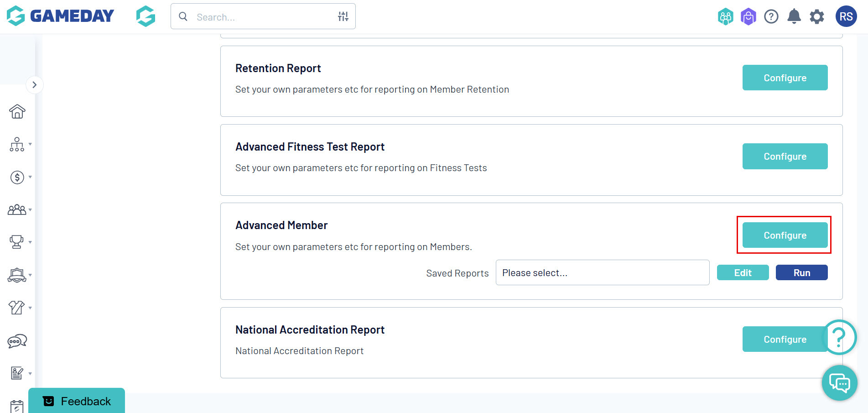This screenshot has width=868, height=413.
Task: Open the RS user profile avatar
Action: [x=846, y=16]
